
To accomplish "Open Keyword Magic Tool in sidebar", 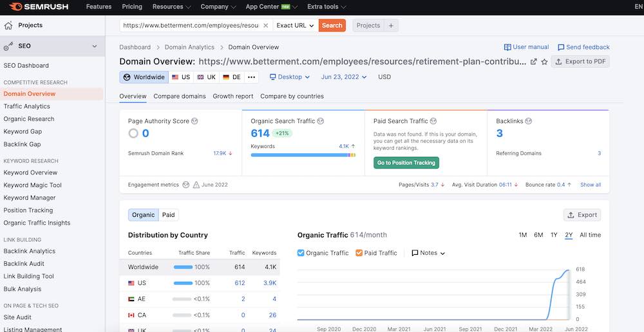I will pyautogui.click(x=32, y=185).
